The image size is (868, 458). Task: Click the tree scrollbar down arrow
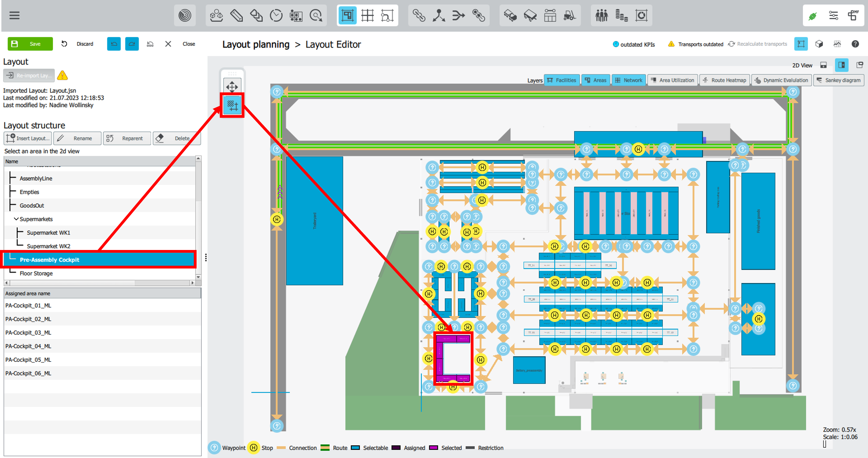pyautogui.click(x=199, y=277)
